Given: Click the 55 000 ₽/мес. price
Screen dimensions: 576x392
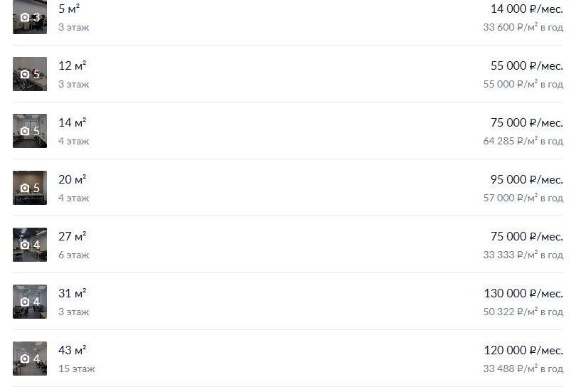Looking at the screenshot, I should [x=526, y=66].
